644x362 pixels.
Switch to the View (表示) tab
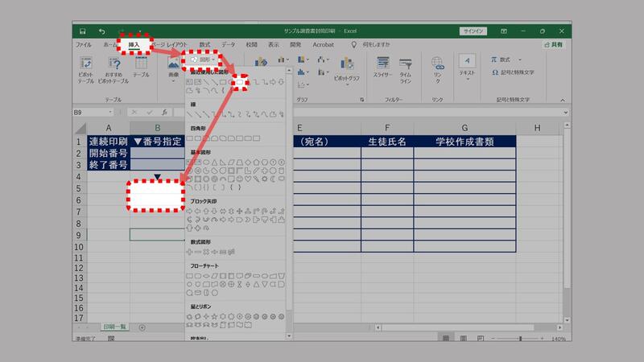point(274,44)
